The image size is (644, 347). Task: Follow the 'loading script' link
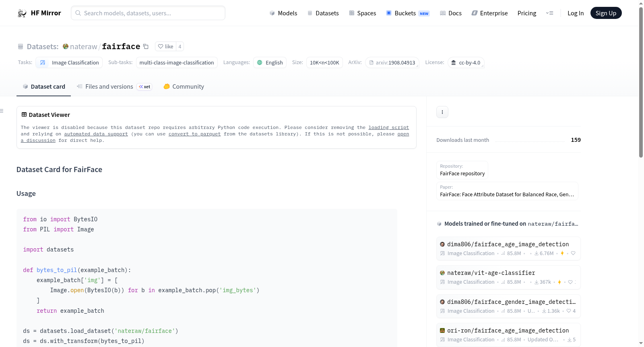coord(388,127)
